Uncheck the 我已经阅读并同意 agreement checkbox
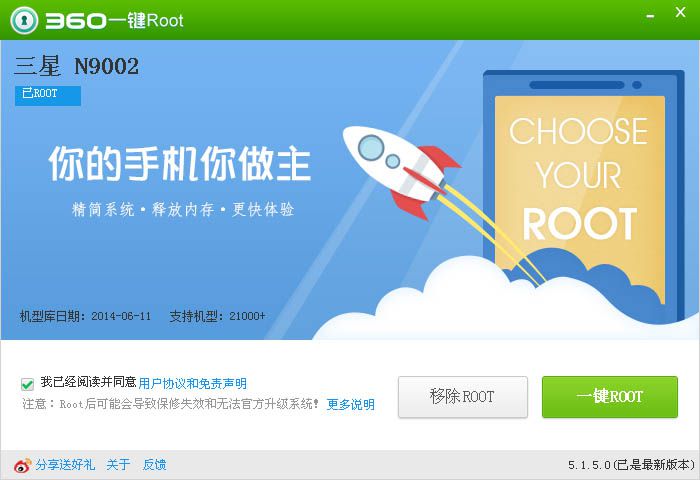Viewport: 700px width, 480px height. pyautogui.click(x=27, y=384)
